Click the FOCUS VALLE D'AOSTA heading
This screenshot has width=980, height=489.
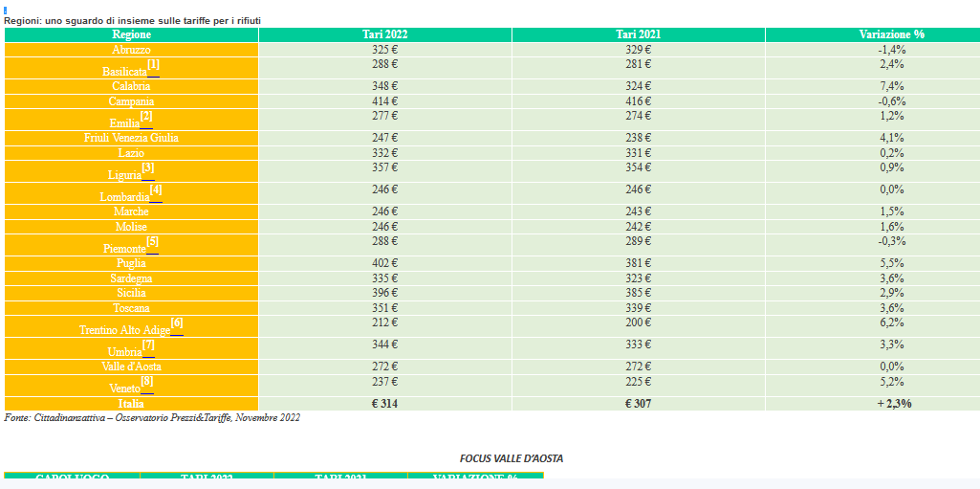pos(511,458)
